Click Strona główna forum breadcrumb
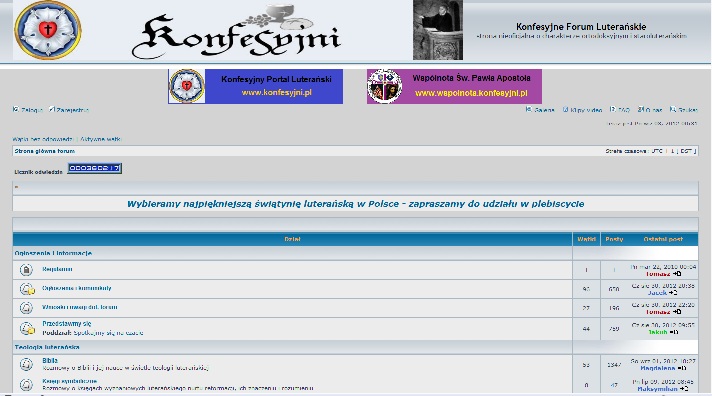This screenshot has width=712, height=396. point(44,151)
